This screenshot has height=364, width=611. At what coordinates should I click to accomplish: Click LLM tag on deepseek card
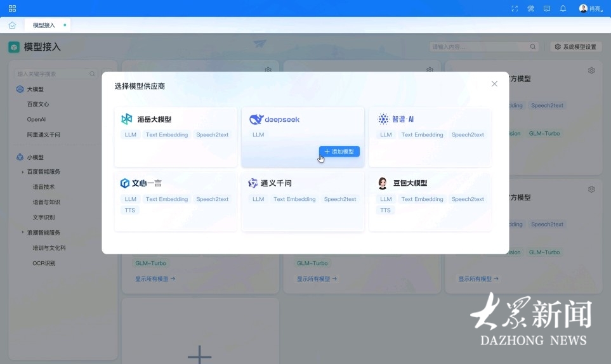pyautogui.click(x=258, y=134)
